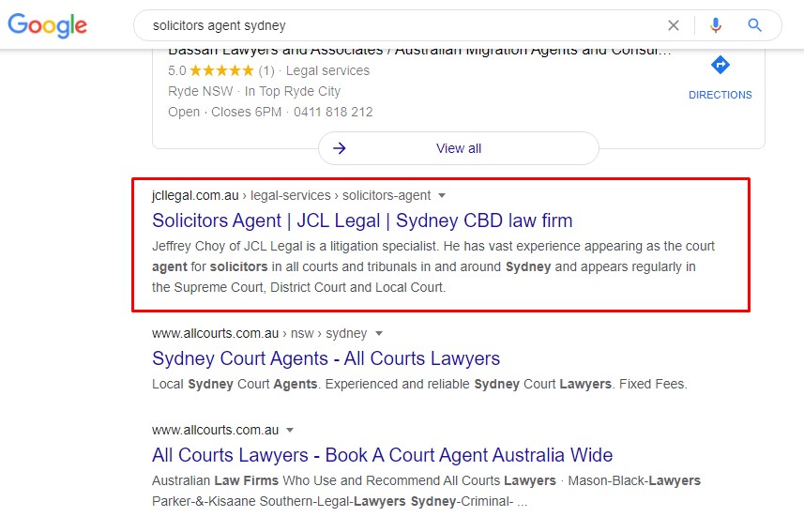Screen dimensions: 804x532
Task: Click the star rating of Bassan Lawyers
Action: [221, 70]
